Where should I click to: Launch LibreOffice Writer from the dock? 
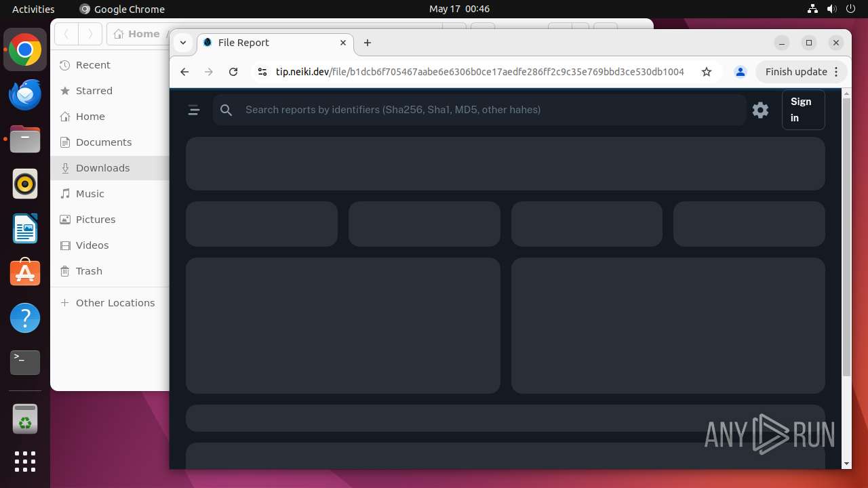(25, 228)
